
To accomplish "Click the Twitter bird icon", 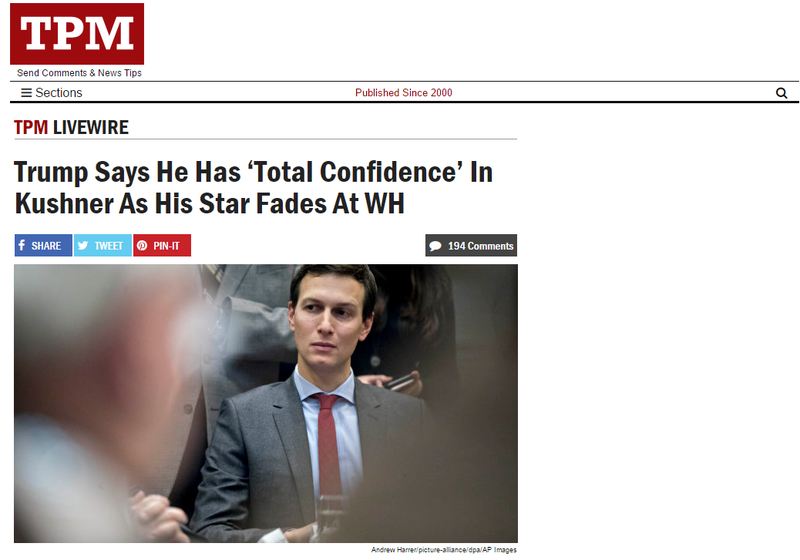I will click(x=83, y=245).
